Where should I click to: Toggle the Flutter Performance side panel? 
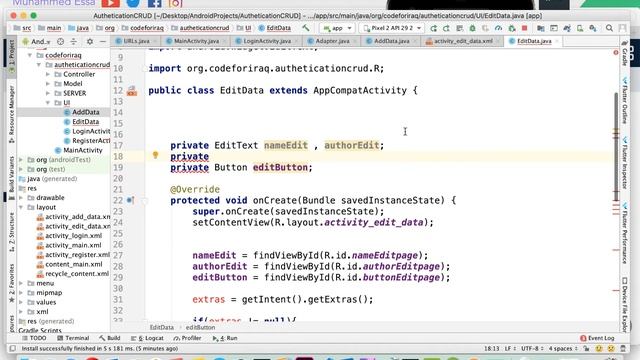click(x=624, y=234)
